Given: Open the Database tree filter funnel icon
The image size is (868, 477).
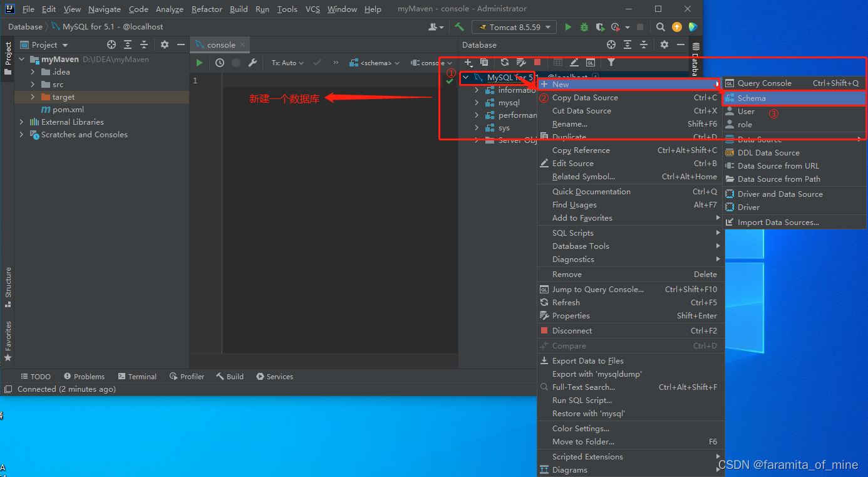Looking at the screenshot, I should click(611, 62).
